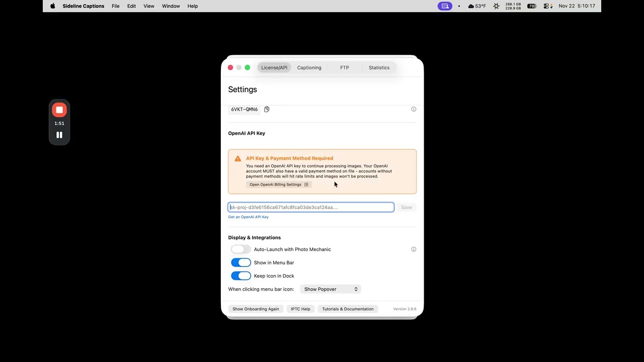Click the snowflake-like menu bar icon
This screenshot has height=362, width=644.
497,6
